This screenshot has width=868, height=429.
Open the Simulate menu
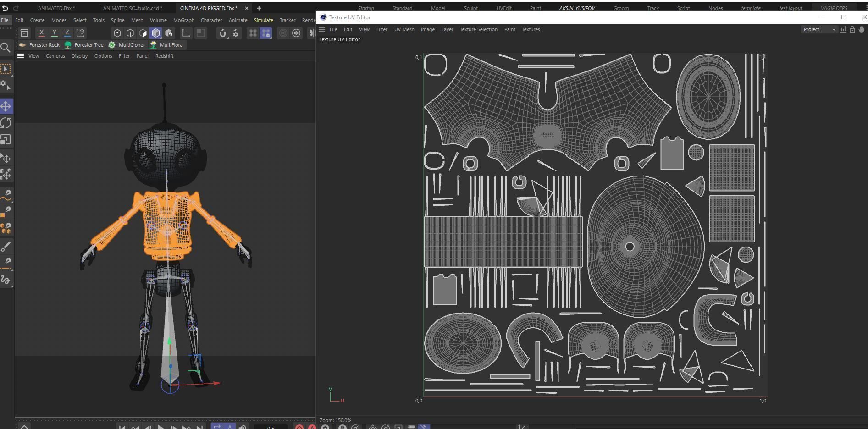tap(263, 20)
